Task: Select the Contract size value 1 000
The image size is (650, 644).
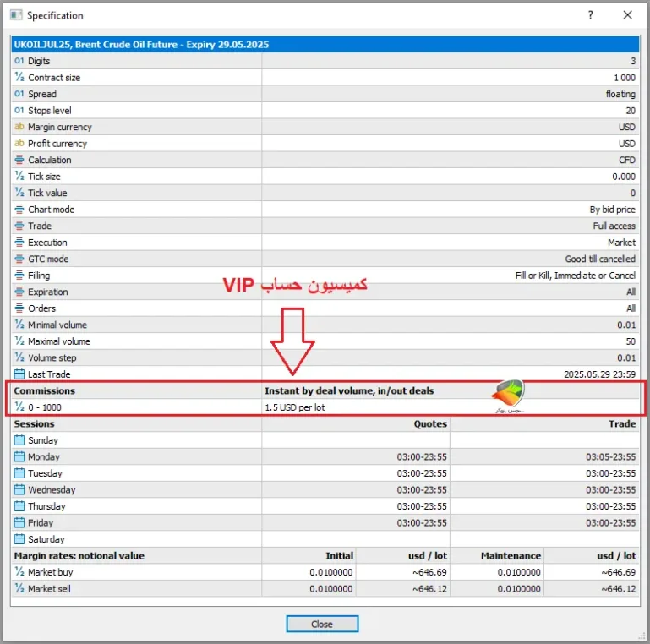Action: click(625, 78)
